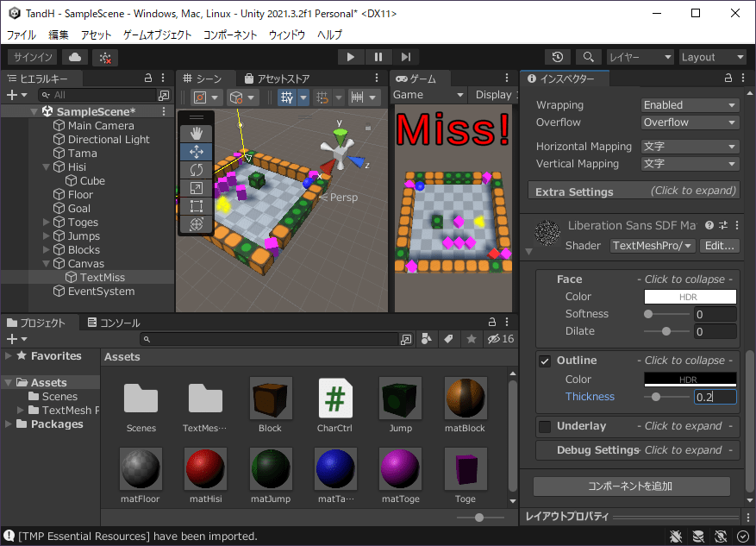
Task: Collapse the Canvas object in hierarchy
Action: tap(47, 264)
